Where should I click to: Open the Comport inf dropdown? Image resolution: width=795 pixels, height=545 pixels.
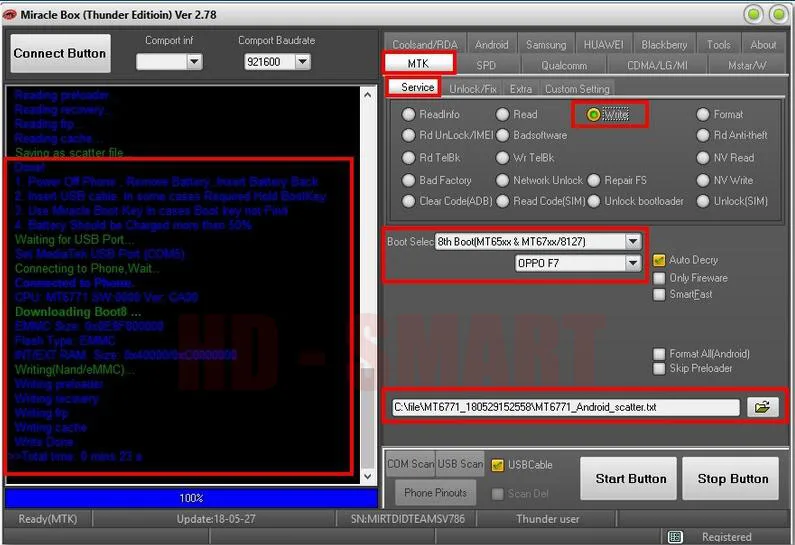click(194, 62)
